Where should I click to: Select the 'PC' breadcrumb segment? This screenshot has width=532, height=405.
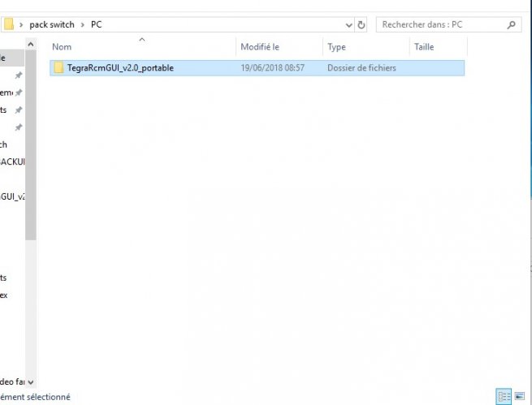click(97, 24)
